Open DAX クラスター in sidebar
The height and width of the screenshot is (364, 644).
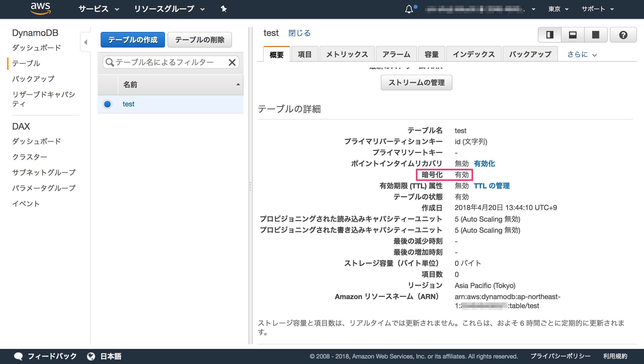coord(30,157)
